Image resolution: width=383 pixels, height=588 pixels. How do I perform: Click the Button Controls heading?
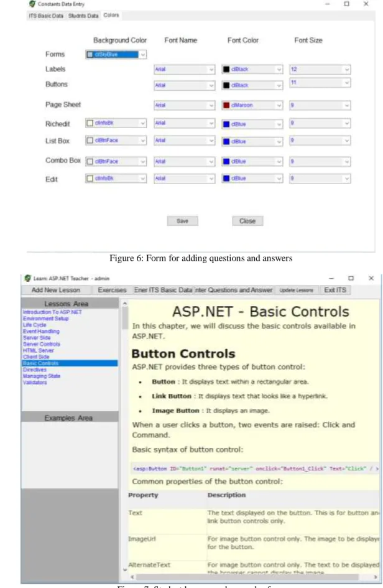click(183, 353)
